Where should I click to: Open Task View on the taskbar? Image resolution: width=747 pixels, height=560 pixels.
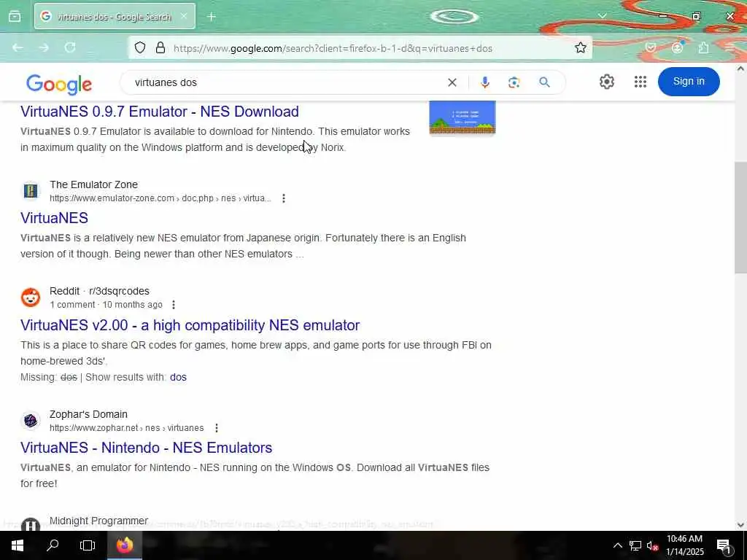pos(88,545)
